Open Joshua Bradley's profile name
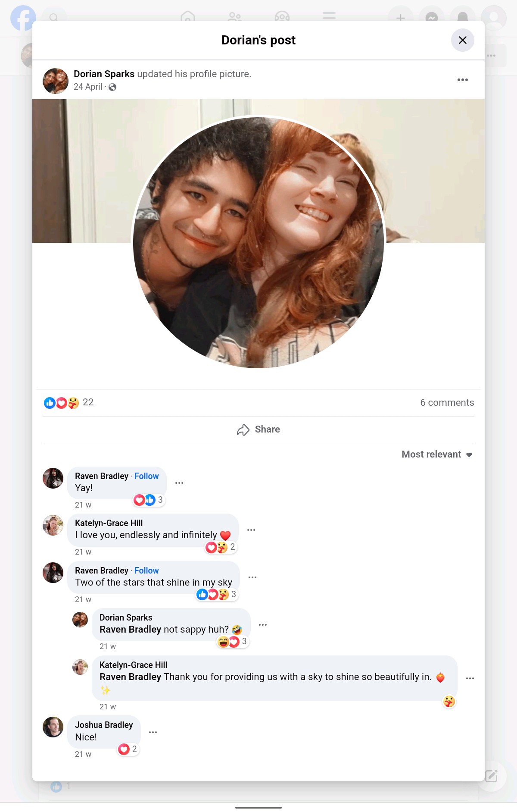Screen dimensions: 517x812 point(104,725)
